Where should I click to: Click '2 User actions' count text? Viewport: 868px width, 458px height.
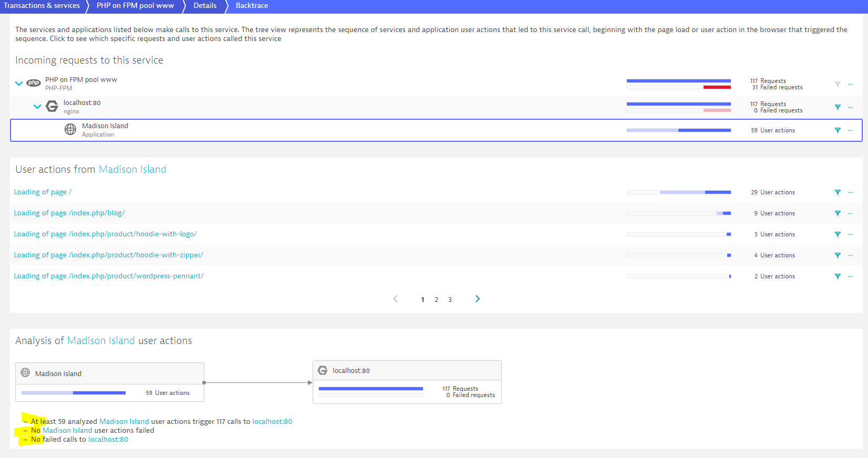click(x=774, y=276)
